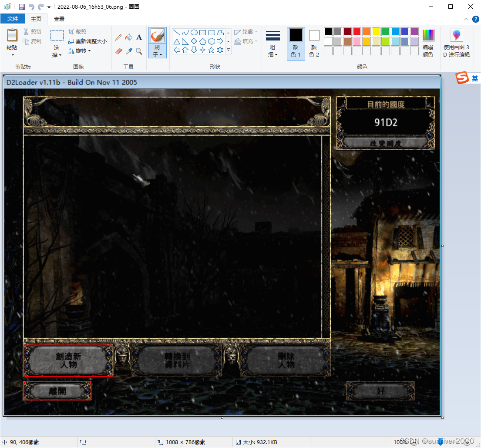The image size is (481, 448).
Task: Click 剪切 cut button
Action: click(32, 32)
